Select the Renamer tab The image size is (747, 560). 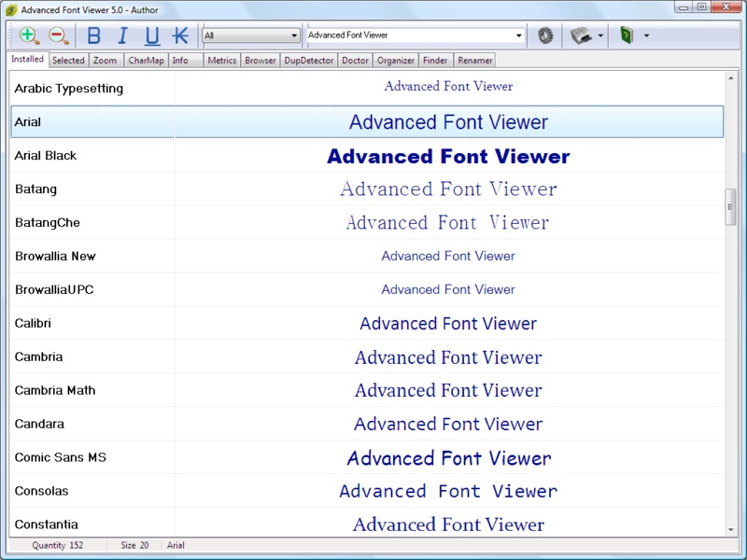click(x=474, y=60)
